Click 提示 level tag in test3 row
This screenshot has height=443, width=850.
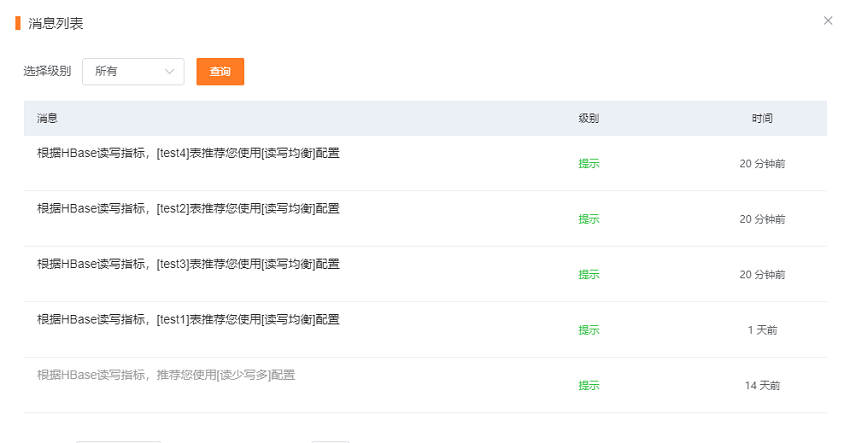[x=589, y=274]
